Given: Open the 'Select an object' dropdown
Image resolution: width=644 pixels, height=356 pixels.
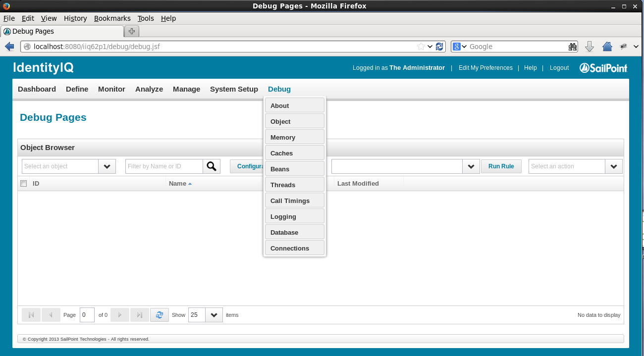Looking at the screenshot, I should point(107,166).
